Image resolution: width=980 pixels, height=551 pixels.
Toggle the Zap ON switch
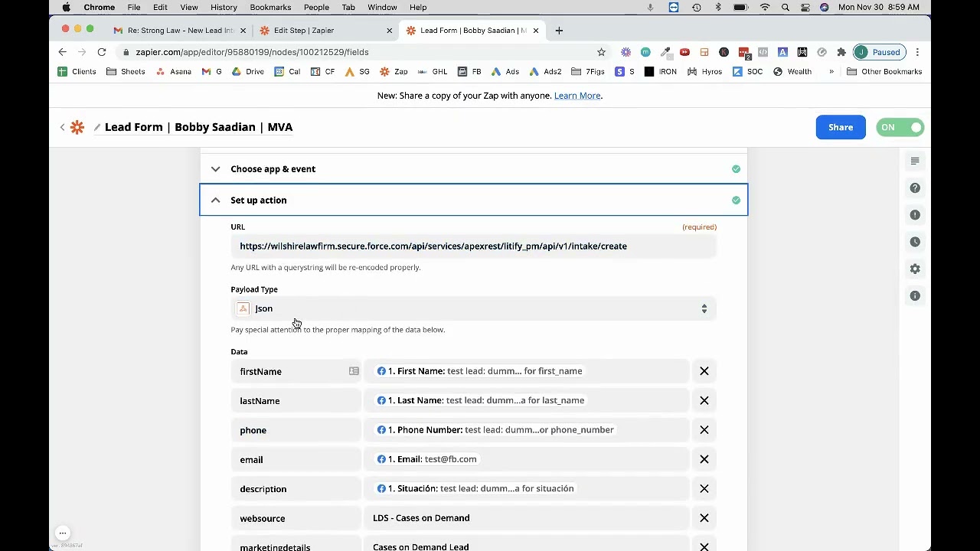click(900, 128)
